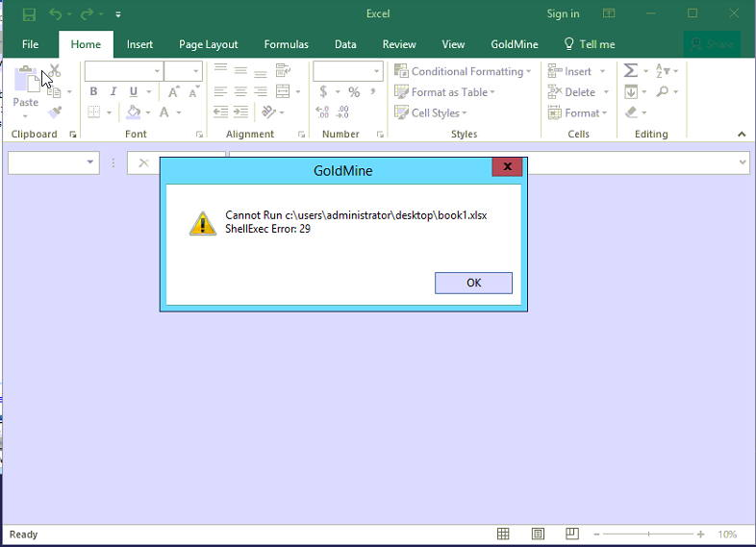Open the GoldMine ribbon tab
The width and height of the screenshot is (756, 547).
click(514, 44)
